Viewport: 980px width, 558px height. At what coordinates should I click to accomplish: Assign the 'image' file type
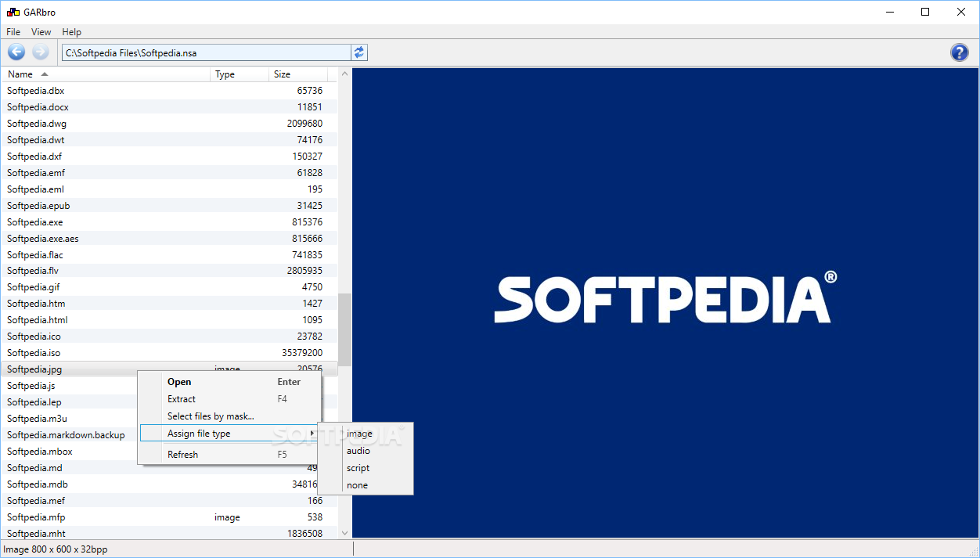(x=366, y=434)
